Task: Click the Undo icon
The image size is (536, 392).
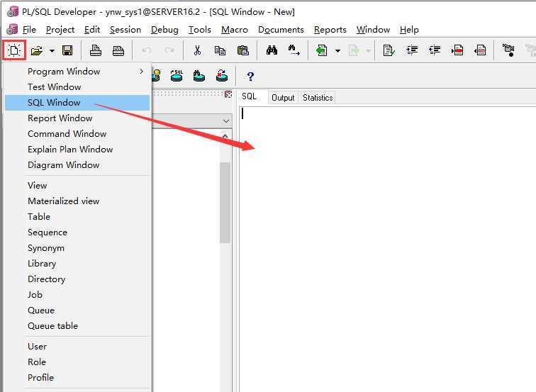Action: pos(147,50)
